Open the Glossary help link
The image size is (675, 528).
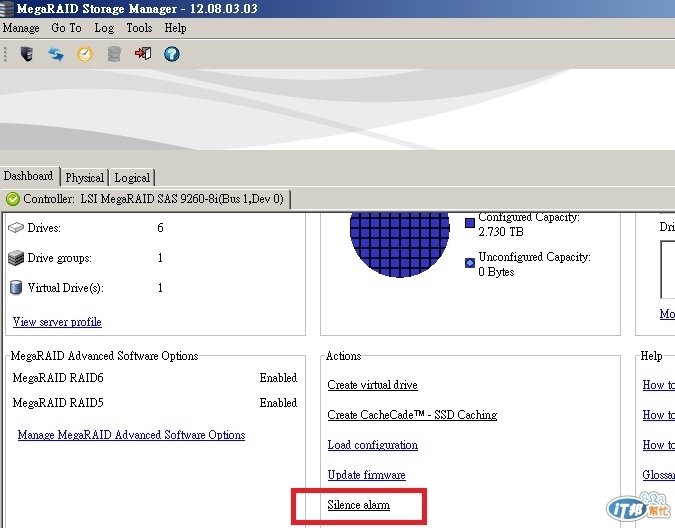[658, 475]
